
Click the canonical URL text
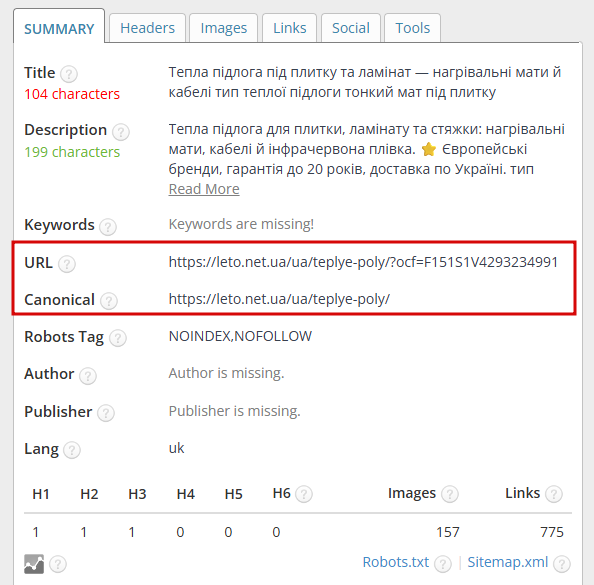279,299
